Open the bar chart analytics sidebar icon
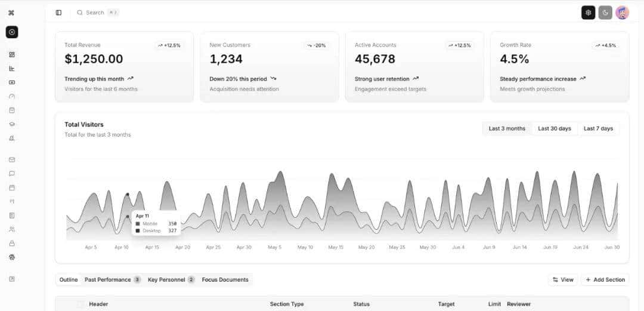Viewport: 644px width, 311px height. click(12, 69)
